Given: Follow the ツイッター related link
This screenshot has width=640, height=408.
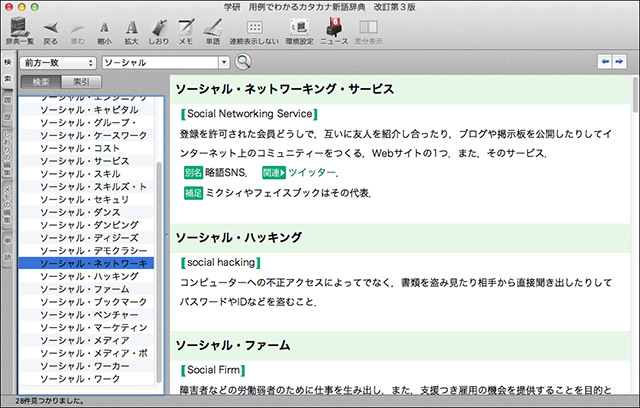Looking at the screenshot, I should click(x=312, y=173).
